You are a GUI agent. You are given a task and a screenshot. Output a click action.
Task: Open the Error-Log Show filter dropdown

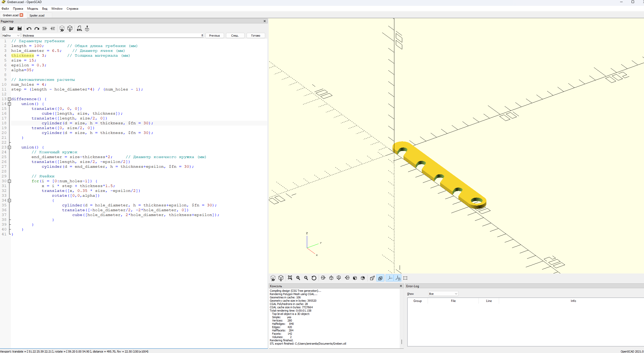(443, 294)
